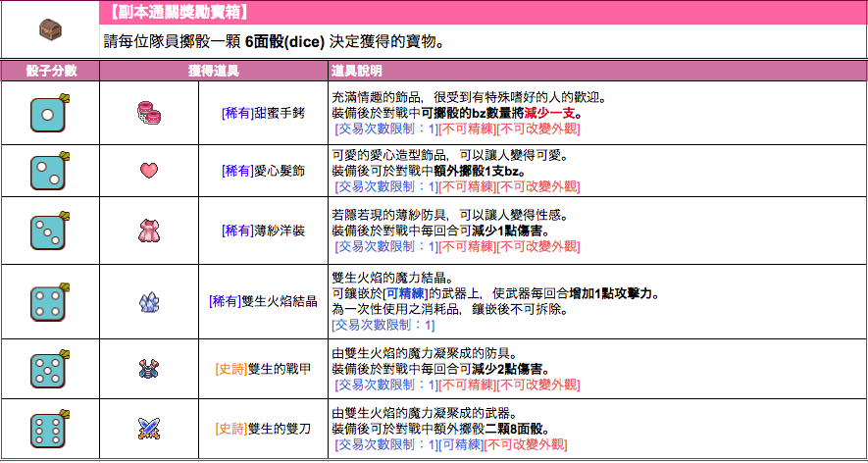
Task: Click the pink handcuffs item icon
Action: (149, 114)
